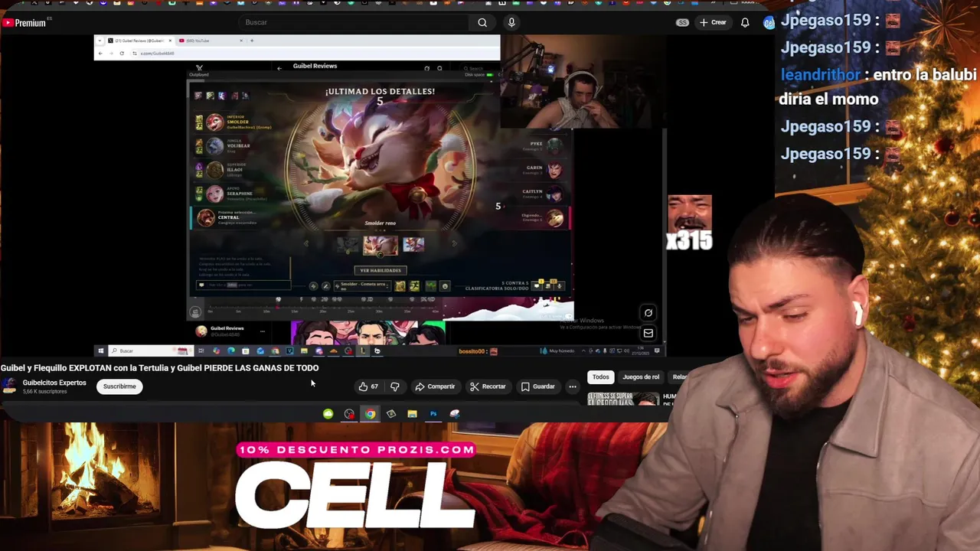Go back in the inner browser

[100, 54]
